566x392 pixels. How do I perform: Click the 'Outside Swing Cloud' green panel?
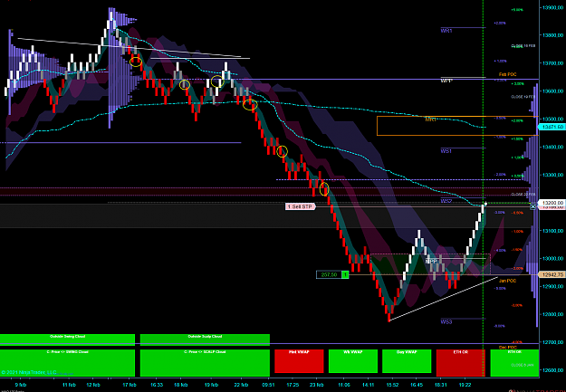click(67, 339)
